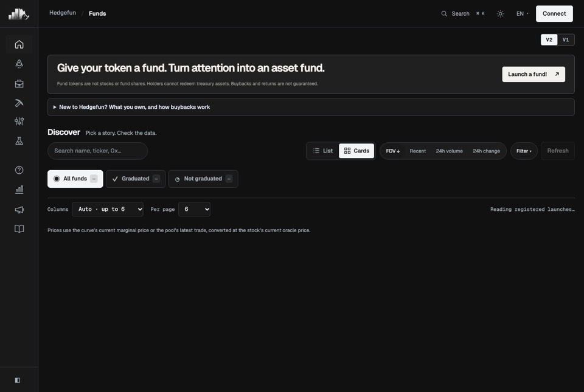This screenshot has width=584, height=392.
Task: Select the All funds filter
Action: point(75,179)
